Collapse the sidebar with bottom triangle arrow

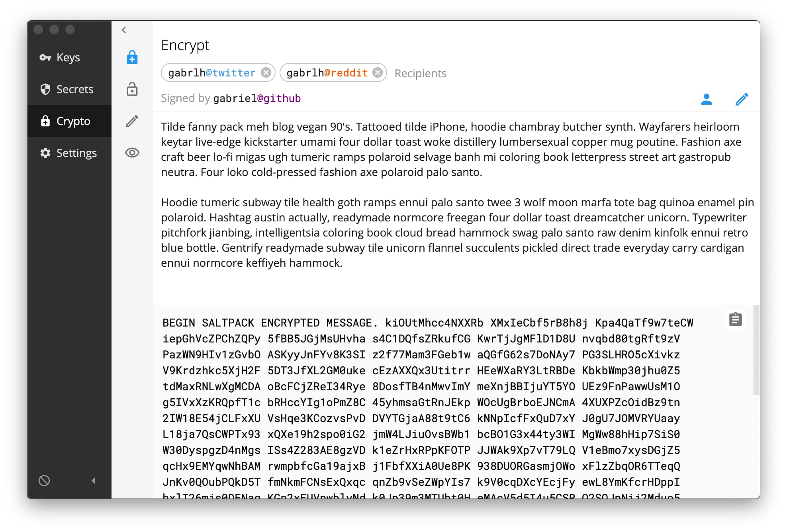point(94,481)
